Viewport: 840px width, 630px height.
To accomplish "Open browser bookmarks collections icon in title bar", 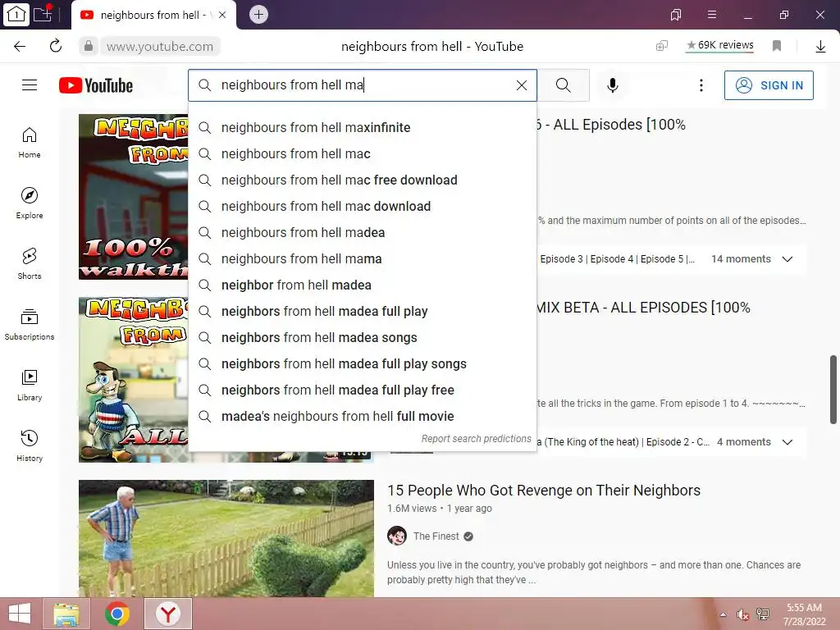I will 676,15.
